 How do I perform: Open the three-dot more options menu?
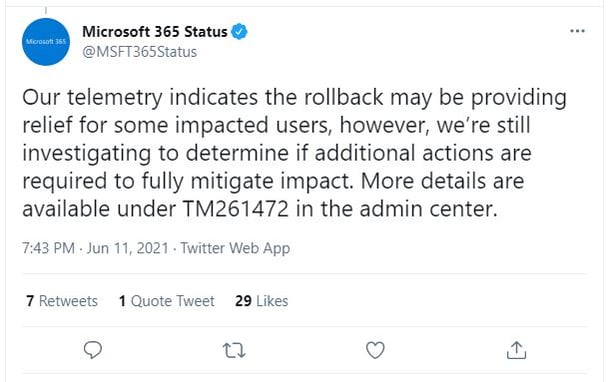click(577, 31)
